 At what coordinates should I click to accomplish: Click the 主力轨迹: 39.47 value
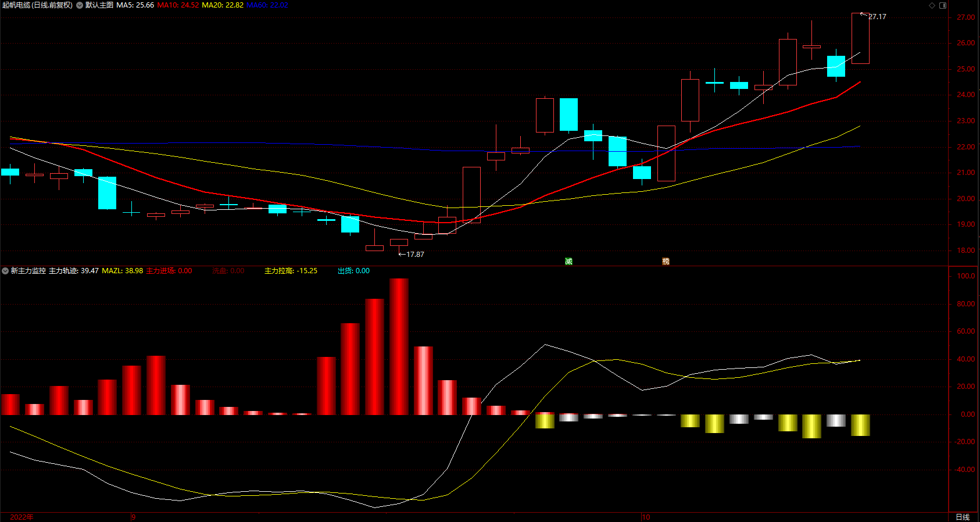pos(74,271)
